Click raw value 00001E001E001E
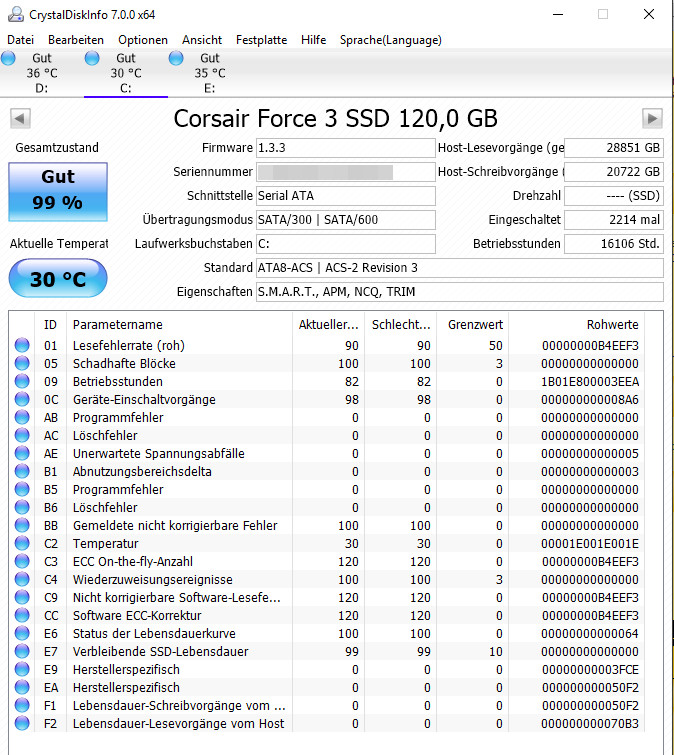Screen dimensions: 674x755 pos(590,544)
